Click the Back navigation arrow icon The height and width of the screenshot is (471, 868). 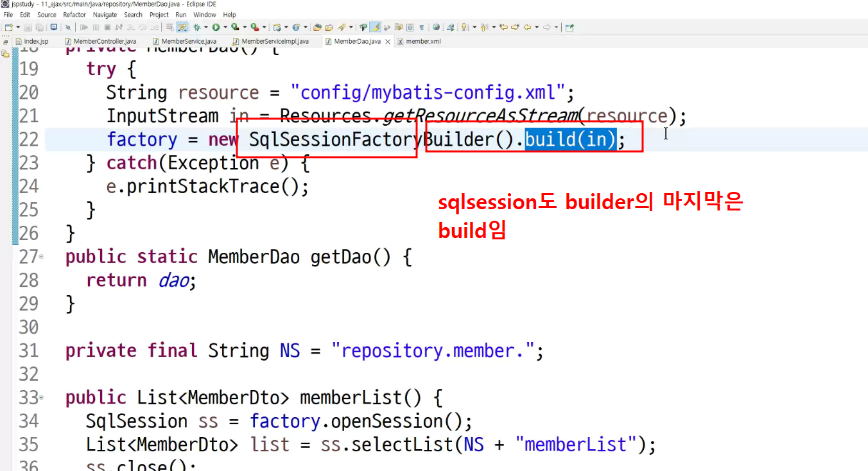click(527, 28)
